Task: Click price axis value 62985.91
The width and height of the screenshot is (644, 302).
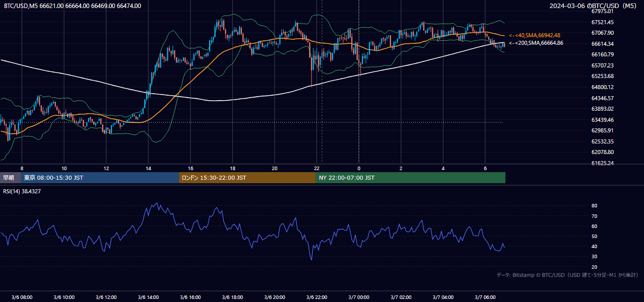Action: [602, 130]
